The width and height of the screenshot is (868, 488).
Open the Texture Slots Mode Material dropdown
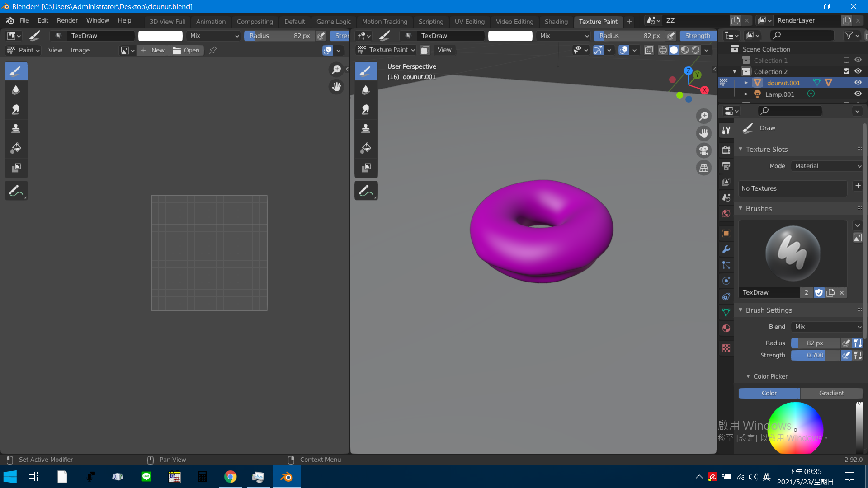pyautogui.click(x=827, y=166)
